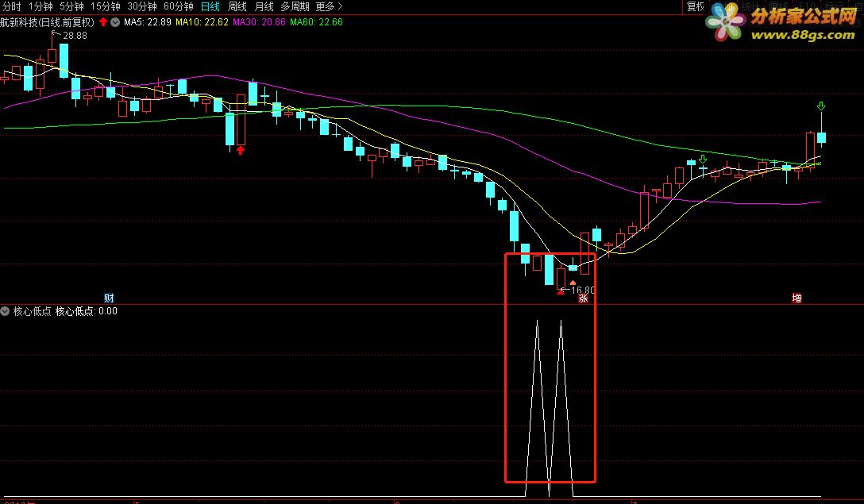Click the 核心低点 indicator name label
The height and width of the screenshot is (504, 864).
pyautogui.click(x=32, y=311)
